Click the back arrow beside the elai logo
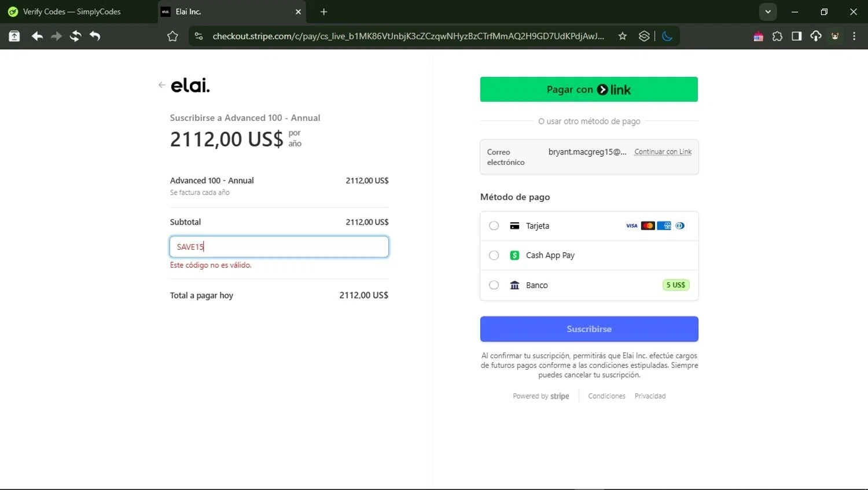The height and width of the screenshot is (490, 868). [161, 85]
